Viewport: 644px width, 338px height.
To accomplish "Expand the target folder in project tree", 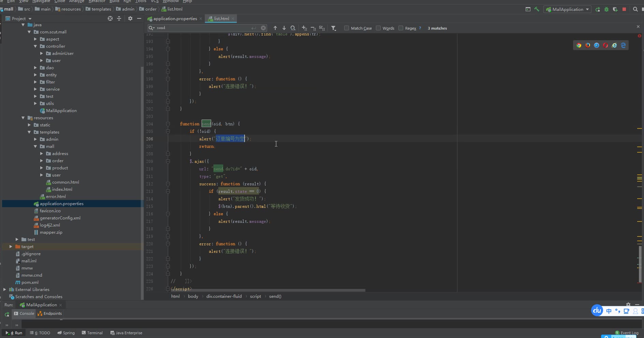I will tap(11, 247).
